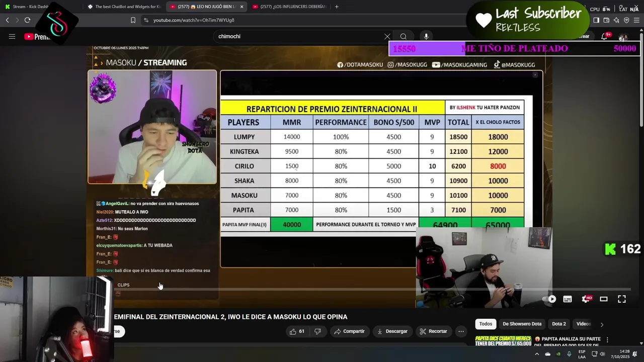
Task: Open YouTube notifications bell
Action: click(605, 36)
